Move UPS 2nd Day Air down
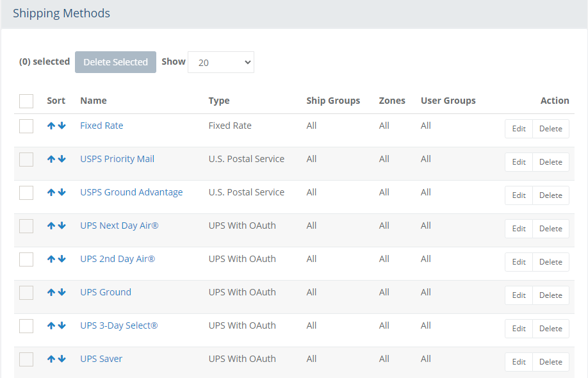Image resolution: width=588 pixels, height=378 pixels. click(62, 259)
